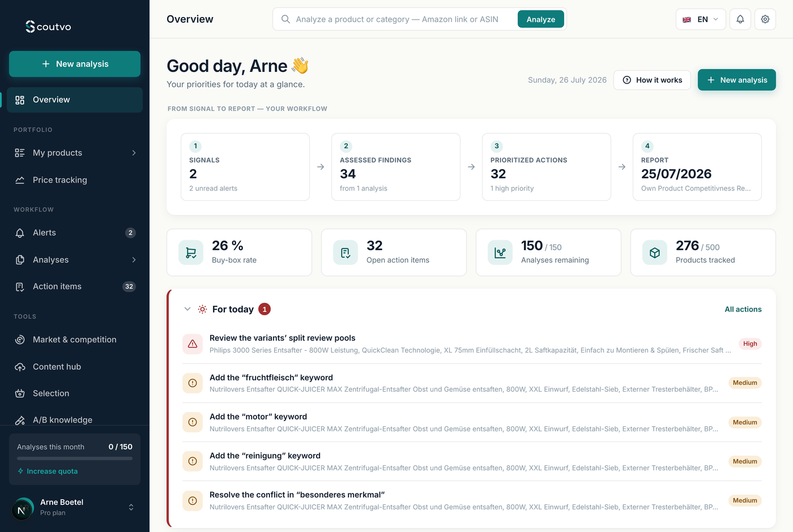
Task: Open the All actions link
Action: point(743,309)
